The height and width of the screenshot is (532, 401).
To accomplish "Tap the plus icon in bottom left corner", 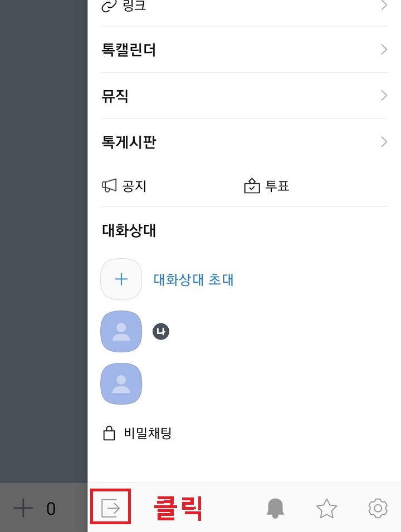I will tap(23, 508).
